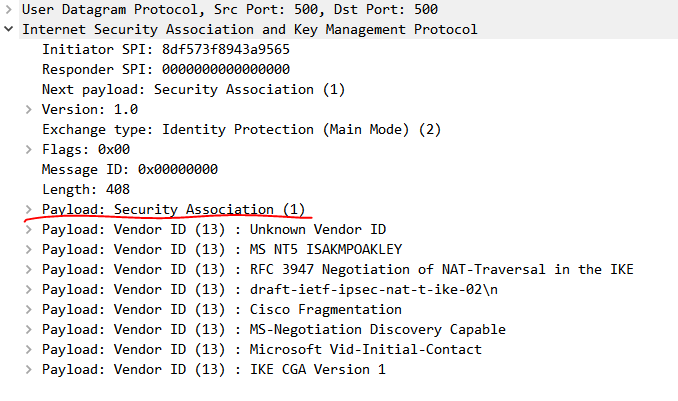
Task: Expand the Cisco Fragmentation payload
Action: click(29, 310)
